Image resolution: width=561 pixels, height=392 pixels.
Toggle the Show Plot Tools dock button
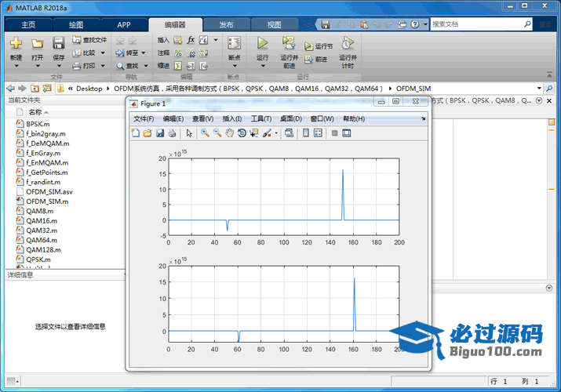(x=346, y=133)
